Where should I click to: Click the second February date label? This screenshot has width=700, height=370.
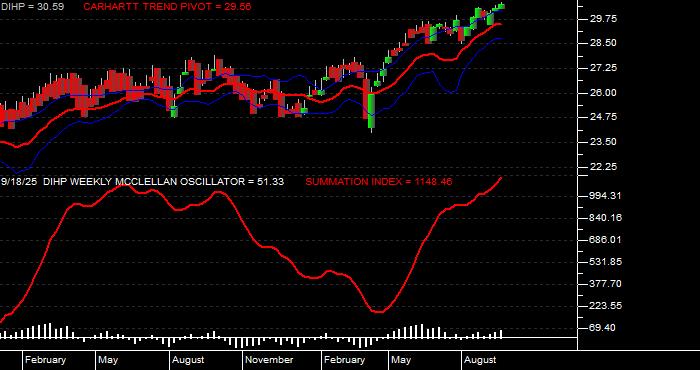click(x=345, y=360)
